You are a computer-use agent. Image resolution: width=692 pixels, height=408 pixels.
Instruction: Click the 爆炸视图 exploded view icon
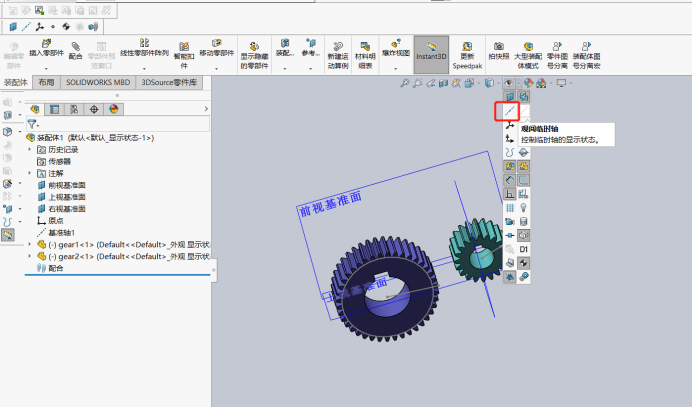396,43
